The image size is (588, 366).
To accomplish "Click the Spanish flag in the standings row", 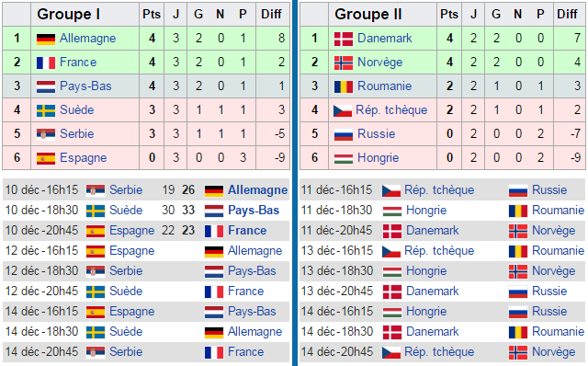I will (46, 158).
